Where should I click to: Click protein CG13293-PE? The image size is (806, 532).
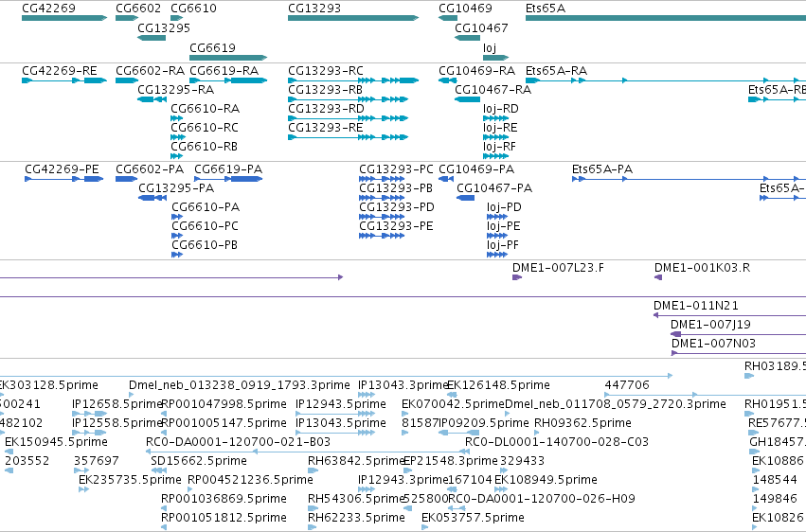coord(396,226)
